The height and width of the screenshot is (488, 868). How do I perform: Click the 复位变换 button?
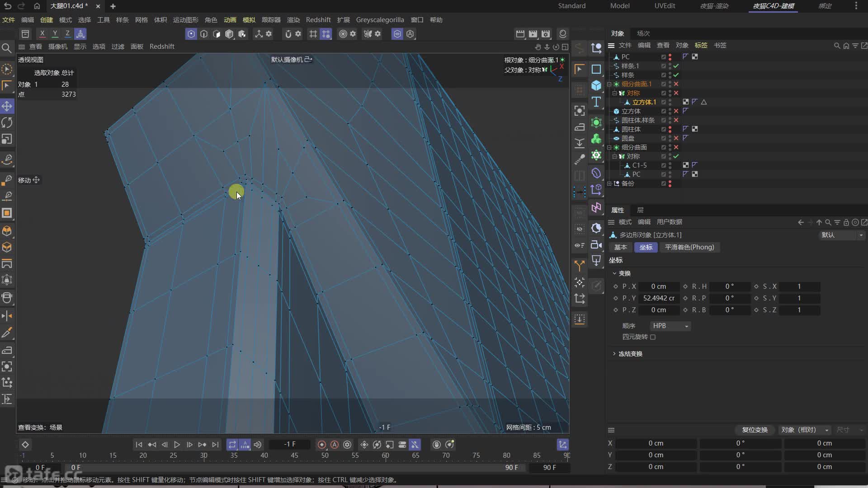755,430
